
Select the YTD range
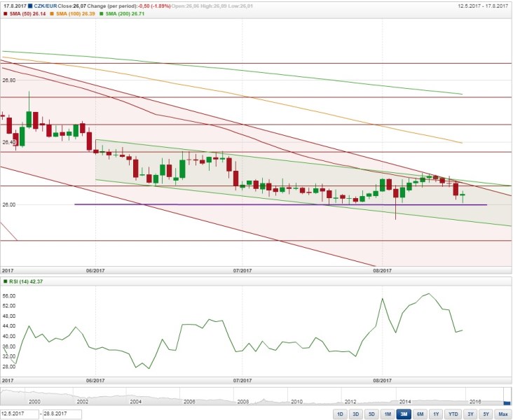452,414
